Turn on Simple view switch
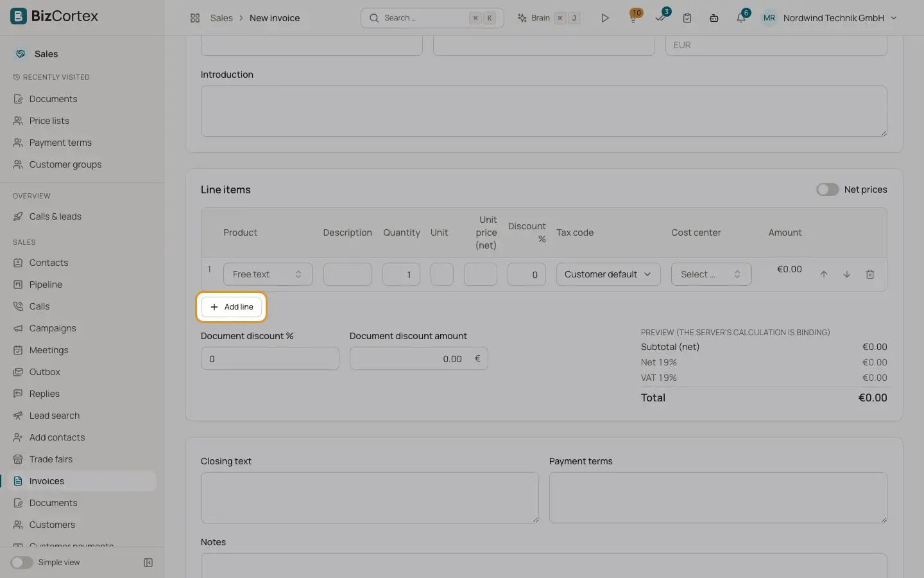The image size is (924, 578). (x=21, y=563)
